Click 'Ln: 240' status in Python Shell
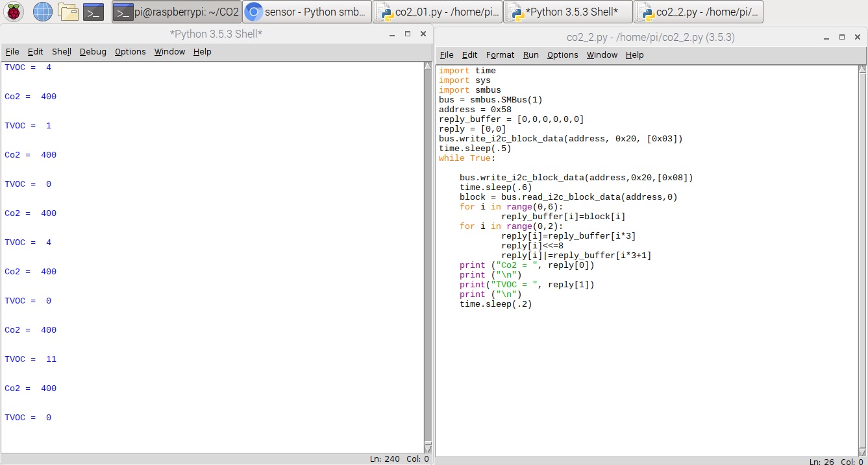 [386, 459]
